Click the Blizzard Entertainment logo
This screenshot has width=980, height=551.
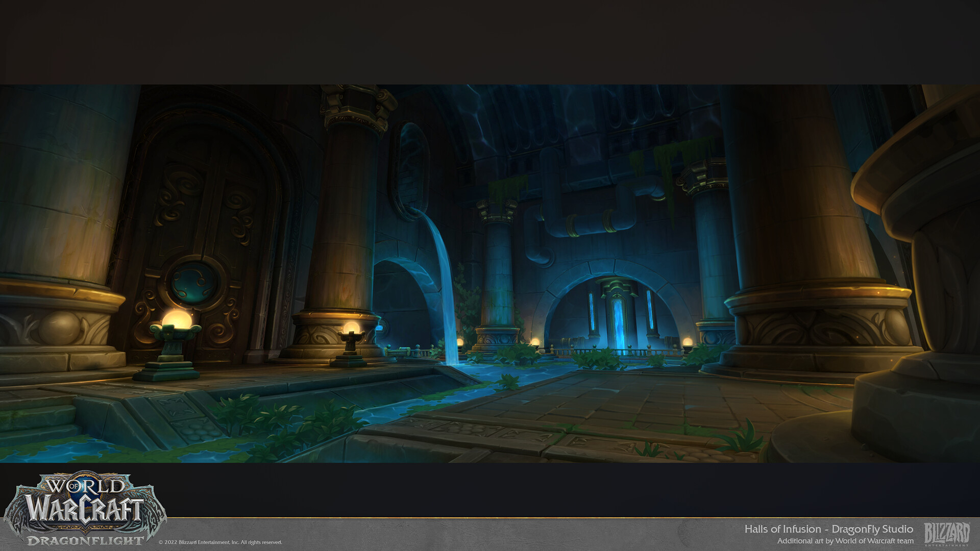tap(947, 533)
